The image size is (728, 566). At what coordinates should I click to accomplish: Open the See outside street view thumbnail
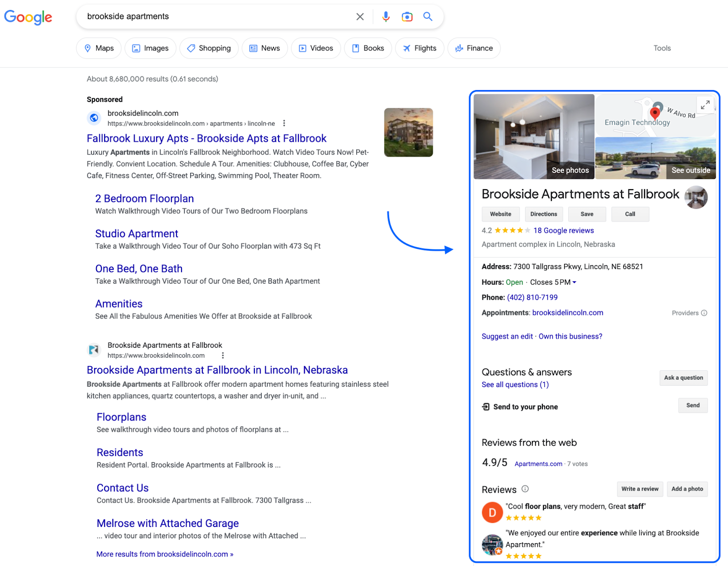(x=656, y=158)
